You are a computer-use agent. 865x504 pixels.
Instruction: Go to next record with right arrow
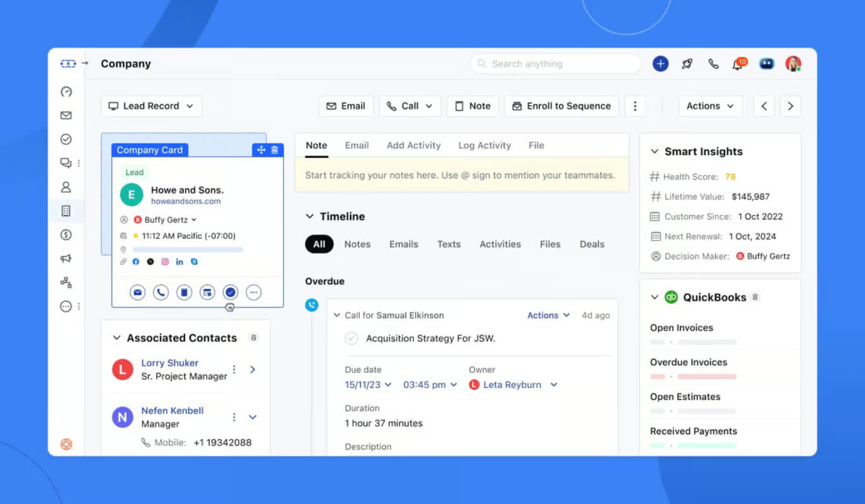[x=791, y=106]
